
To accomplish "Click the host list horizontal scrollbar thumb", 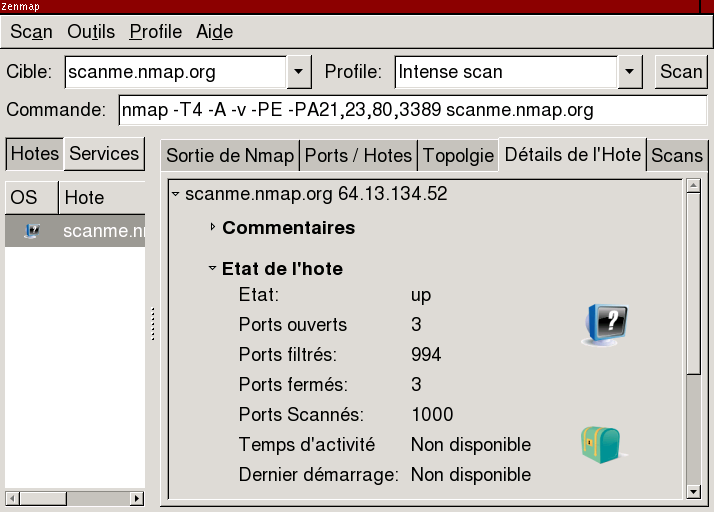I will tap(43, 498).
